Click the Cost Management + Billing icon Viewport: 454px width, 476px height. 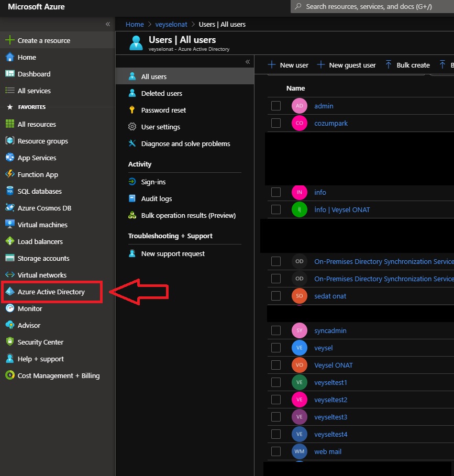10,375
